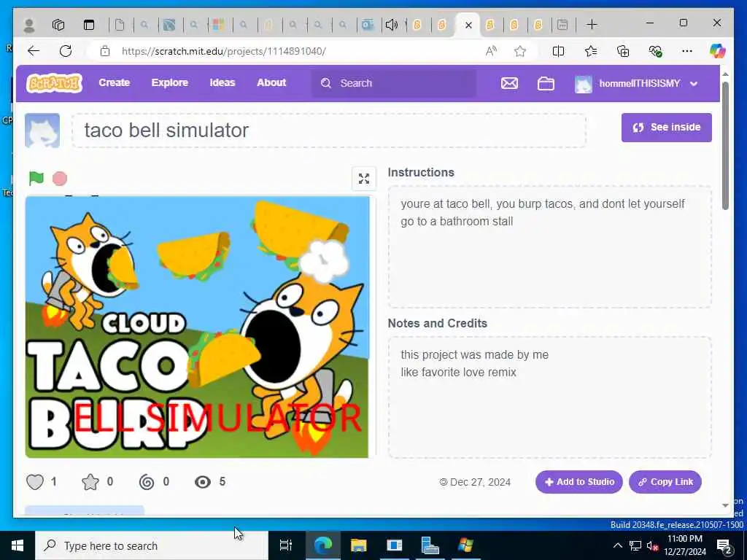Open Task View from the taskbar
The width and height of the screenshot is (747, 560).
point(286,545)
